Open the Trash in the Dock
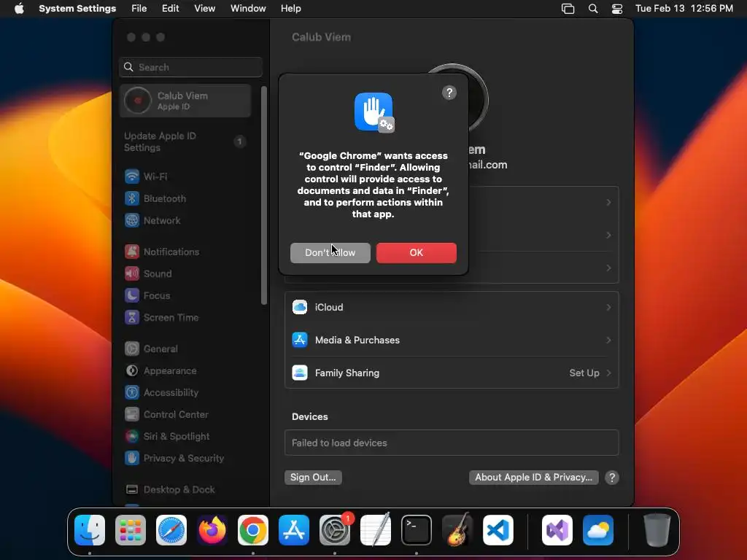Viewport: 747px width, 560px height. (657, 530)
